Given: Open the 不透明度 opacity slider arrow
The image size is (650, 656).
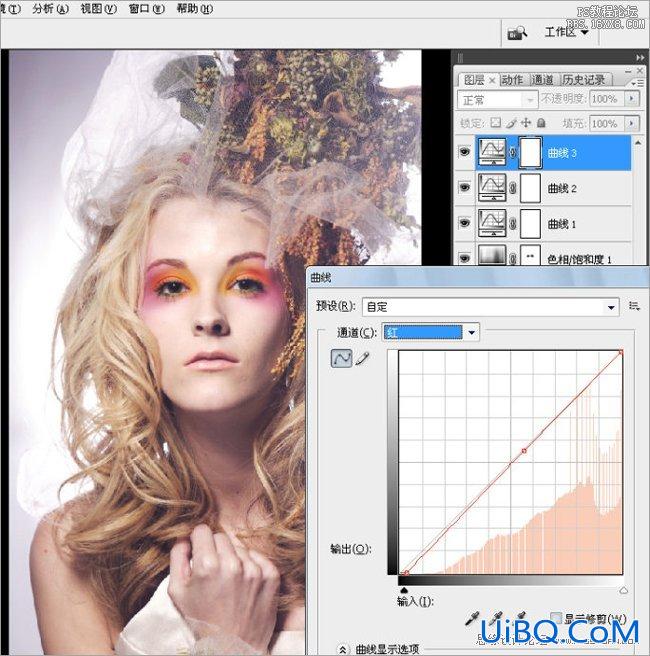Looking at the screenshot, I should [632, 99].
